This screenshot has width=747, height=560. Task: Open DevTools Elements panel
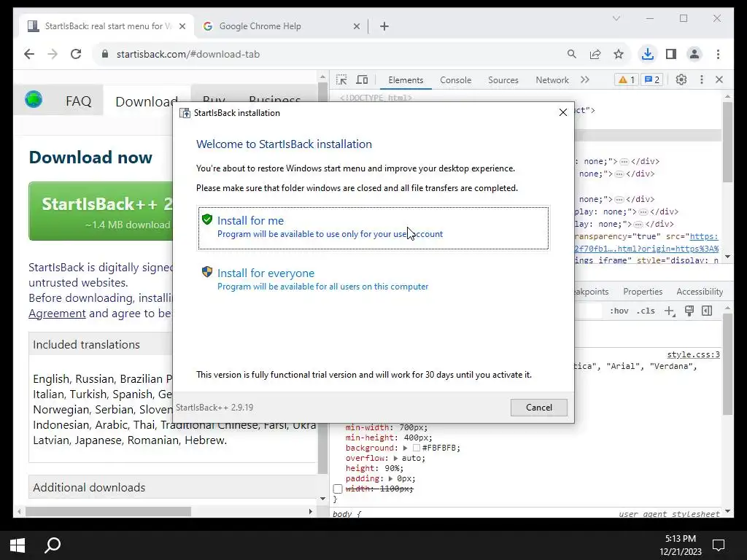[406, 80]
